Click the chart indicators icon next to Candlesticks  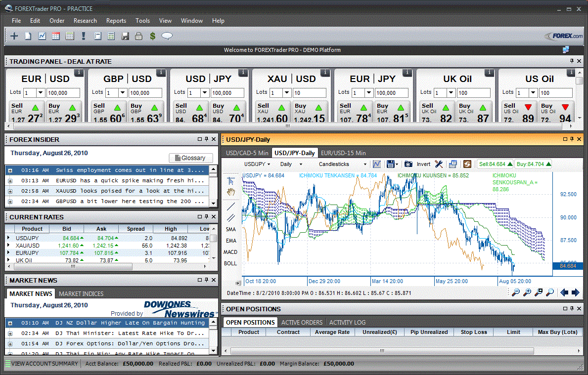(x=377, y=164)
